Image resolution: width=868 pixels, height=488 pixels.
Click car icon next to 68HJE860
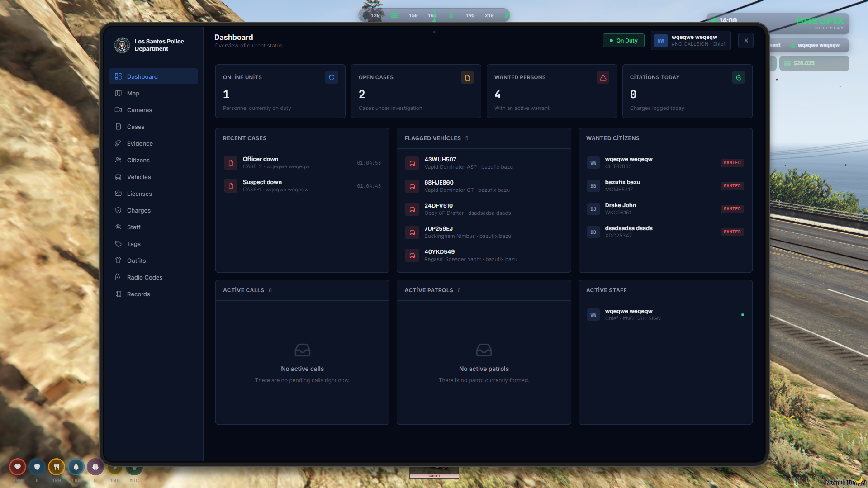point(412,186)
